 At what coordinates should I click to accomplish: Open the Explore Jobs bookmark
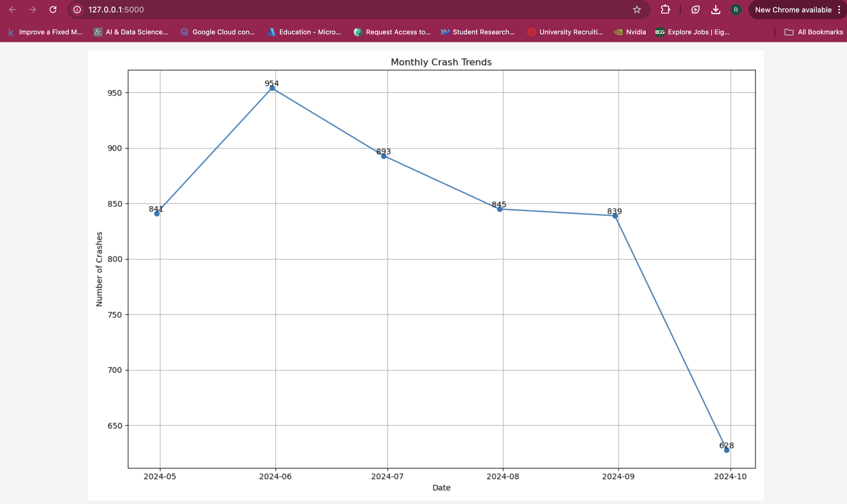tap(692, 32)
